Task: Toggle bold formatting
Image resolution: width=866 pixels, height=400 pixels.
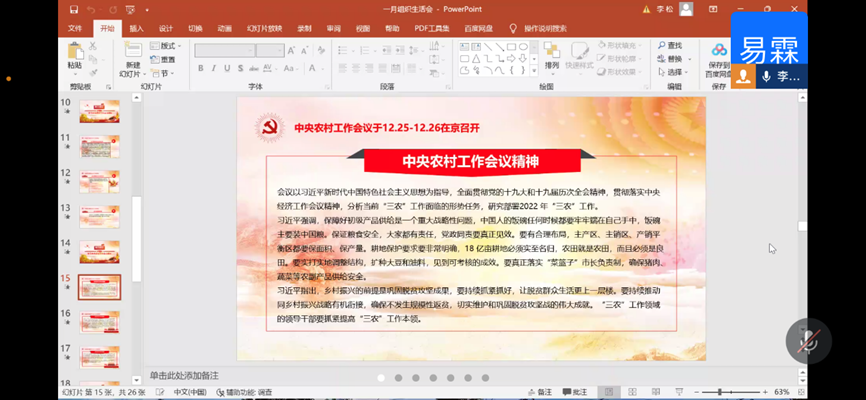Action: pyautogui.click(x=200, y=69)
